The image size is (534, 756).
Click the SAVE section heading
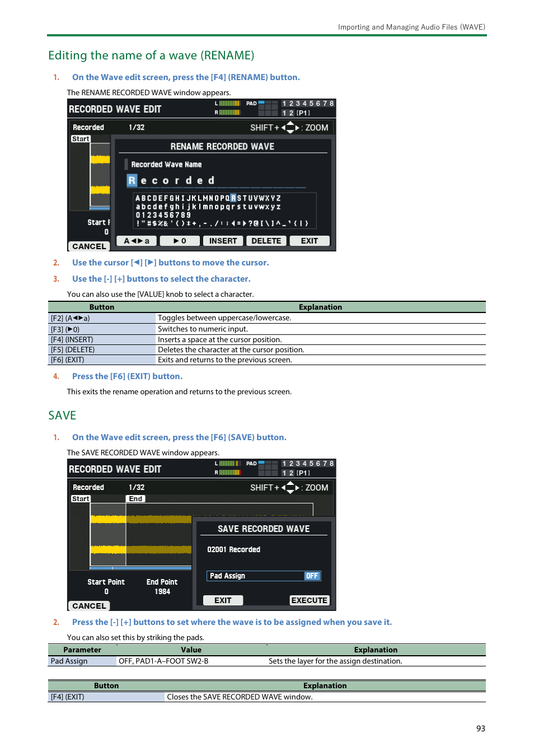pyautogui.click(x=62, y=416)
